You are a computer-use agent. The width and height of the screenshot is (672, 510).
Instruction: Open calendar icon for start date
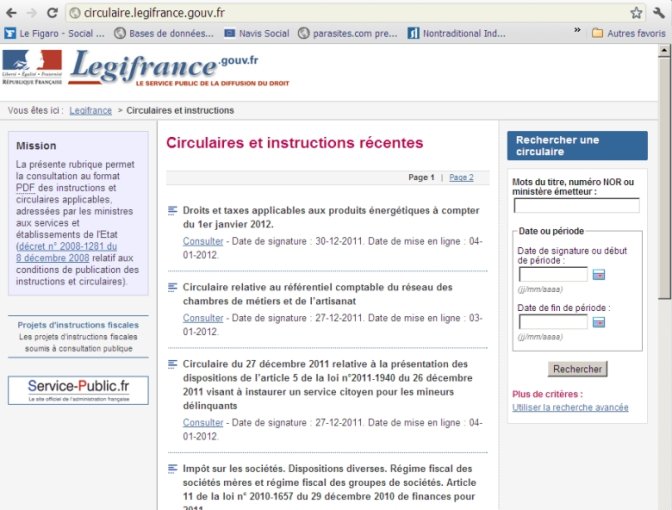(599, 274)
